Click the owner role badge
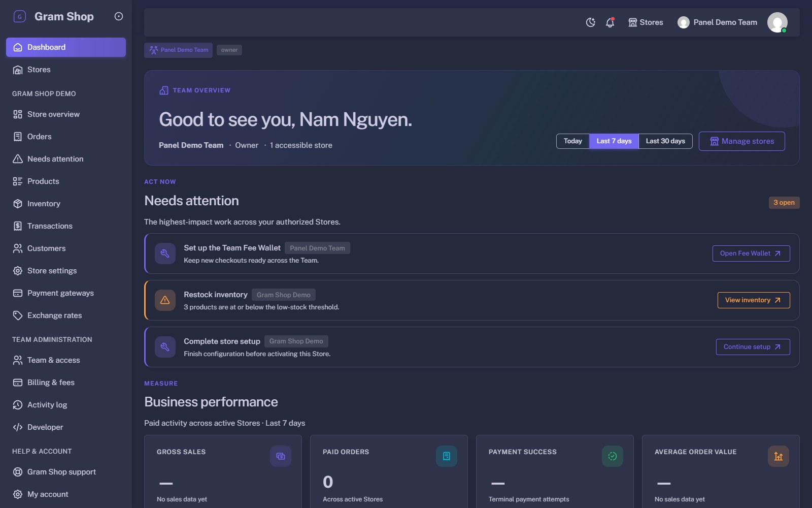 point(229,50)
